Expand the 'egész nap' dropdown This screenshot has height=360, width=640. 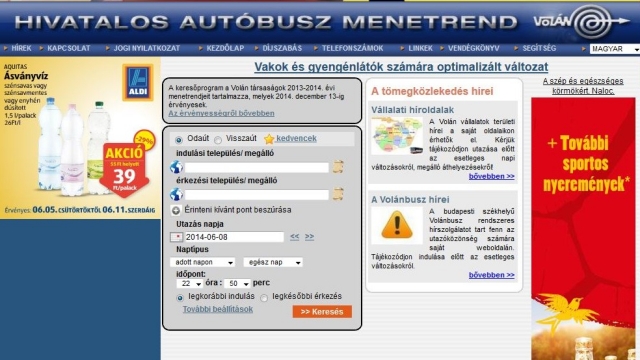273,262
